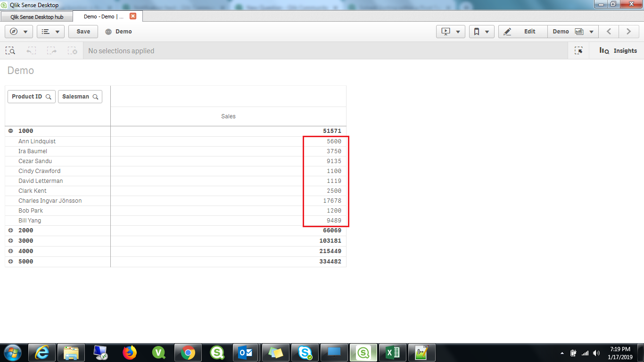Collapse the 1000 product group
The width and height of the screenshot is (644, 362).
click(x=10, y=131)
